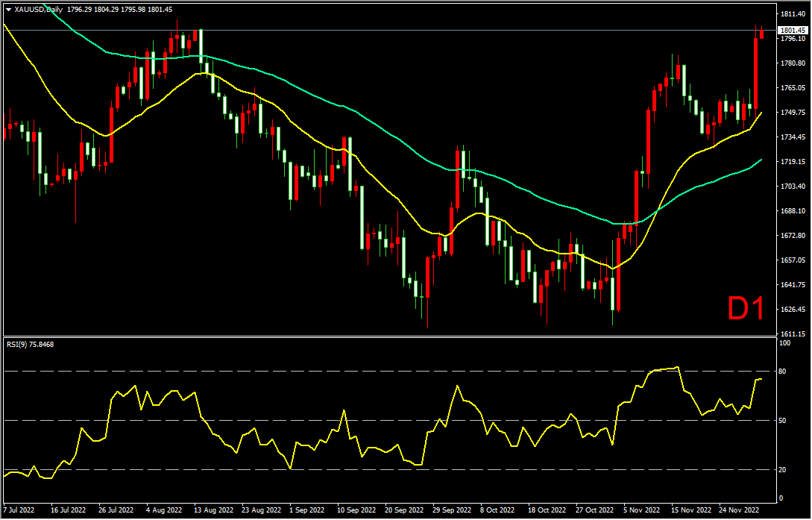The width and height of the screenshot is (812, 520).
Task: Click the 29 Sep 2022 date label
Action: [x=451, y=511]
